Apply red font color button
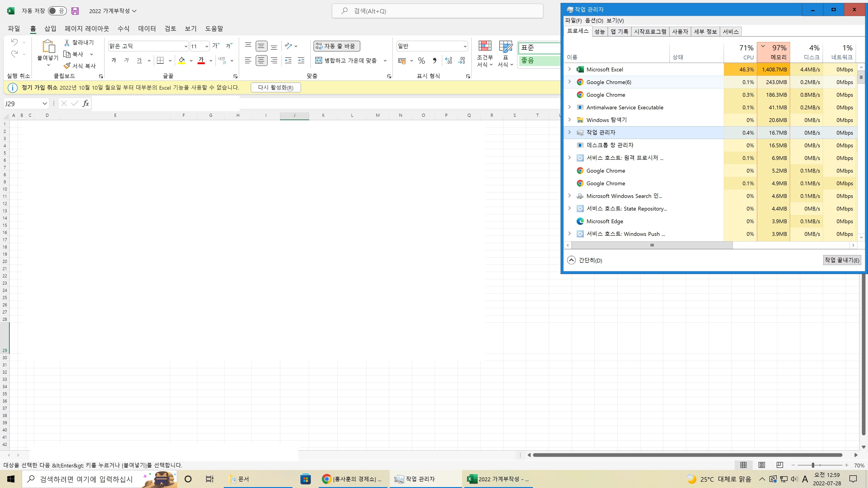The image size is (868, 488). 201,60
